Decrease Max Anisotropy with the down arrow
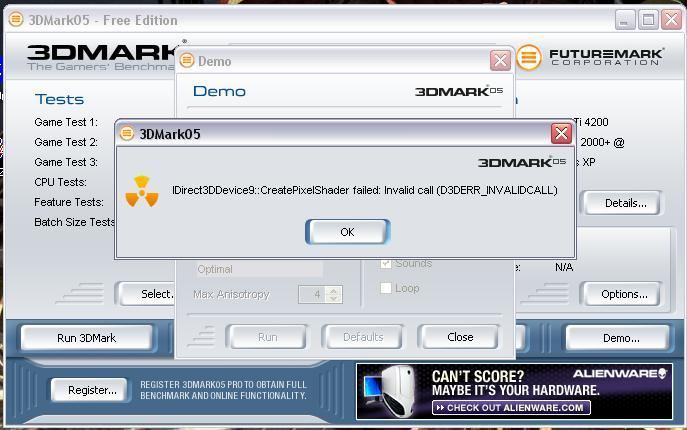687x430 pixels. coord(334,298)
